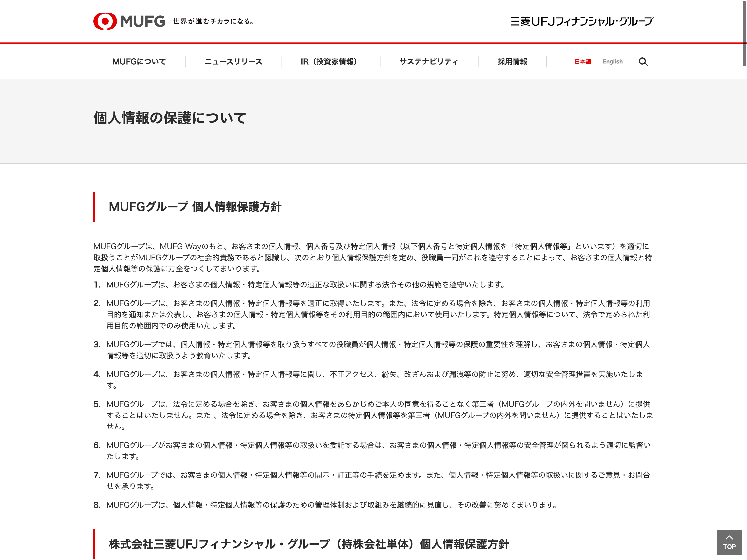Open the サステナビリティ menu
The height and width of the screenshot is (560, 747).
[x=429, y=61]
